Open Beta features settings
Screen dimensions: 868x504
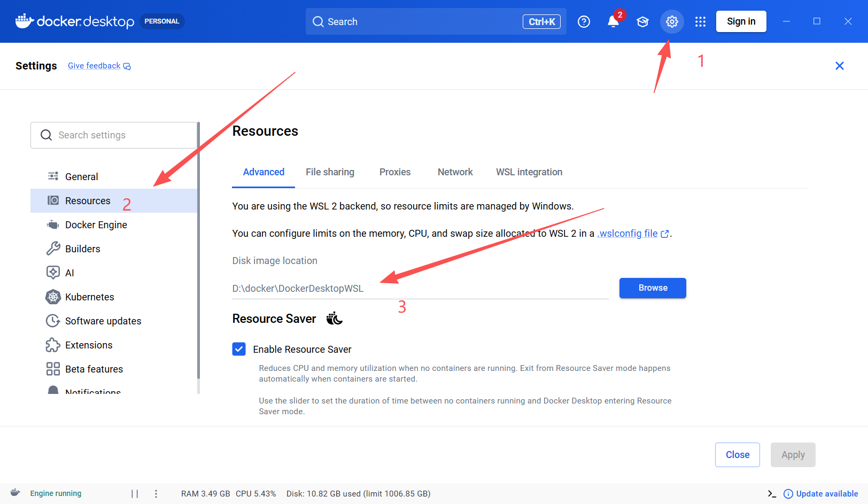click(114, 369)
